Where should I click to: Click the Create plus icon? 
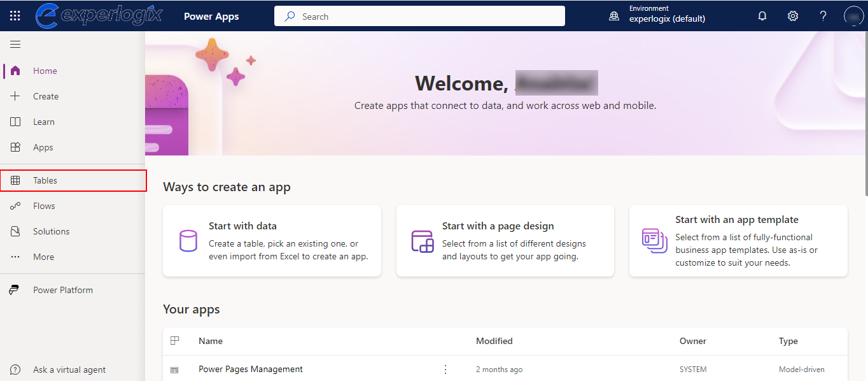(x=15, y=96)
